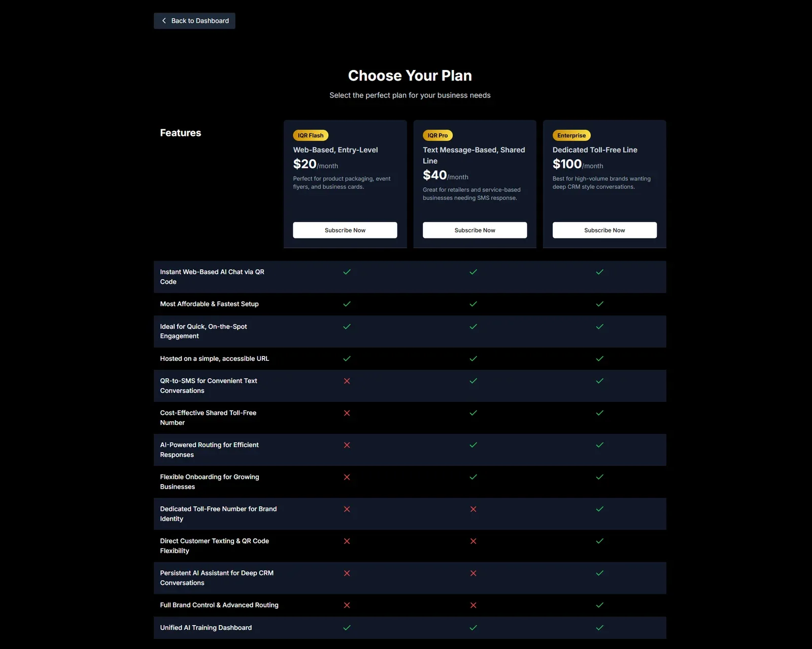812x649 pixels.
Task: Click the $40/month price
Action: pos(446,175)
